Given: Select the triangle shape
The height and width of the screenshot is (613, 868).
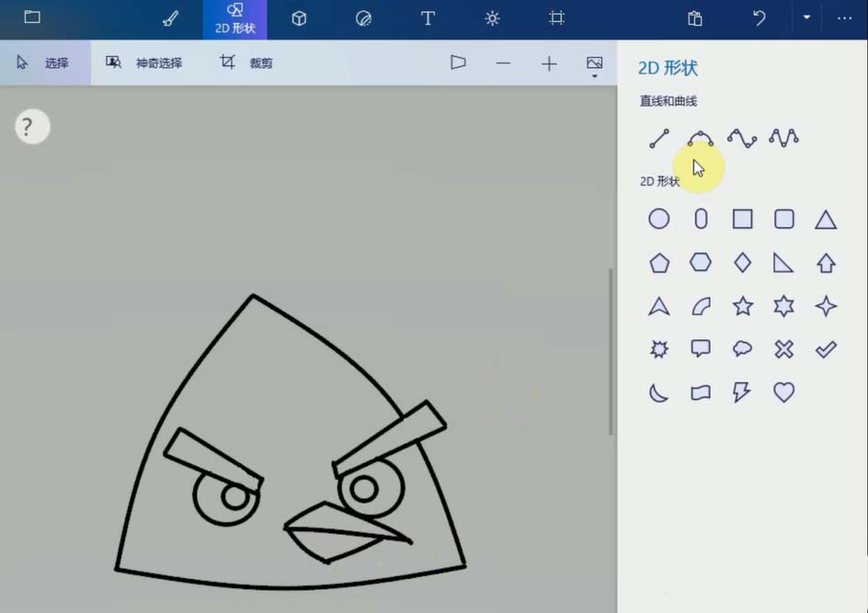Looking at the screenshot, I should pyautogui.click(x=826, y=220).
